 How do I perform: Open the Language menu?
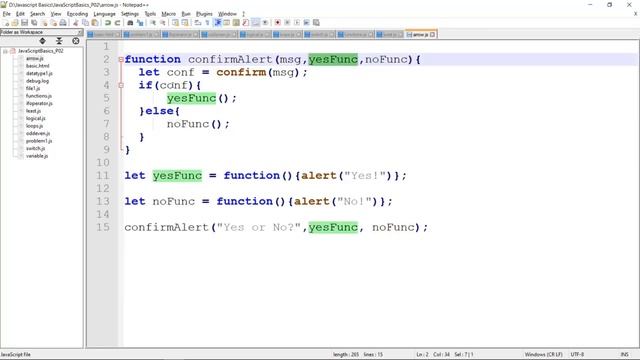click(104, 14)
